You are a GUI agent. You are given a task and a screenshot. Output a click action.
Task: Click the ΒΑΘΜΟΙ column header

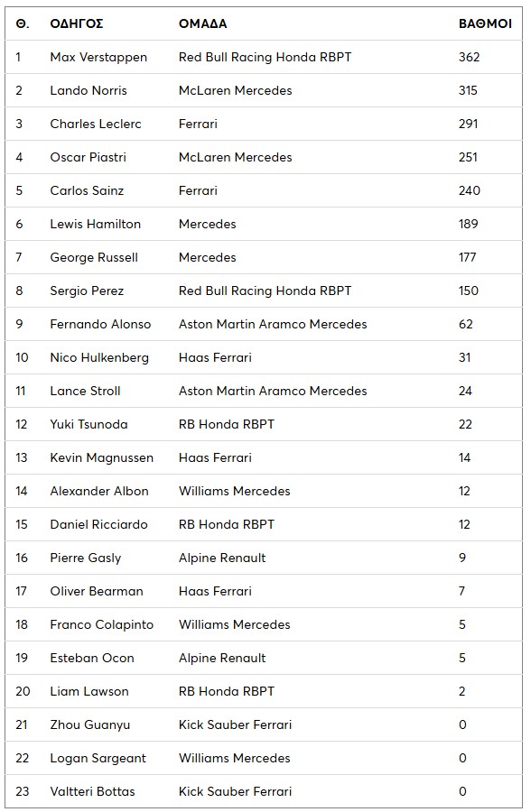pyautogui.click(x=485, y=23)
